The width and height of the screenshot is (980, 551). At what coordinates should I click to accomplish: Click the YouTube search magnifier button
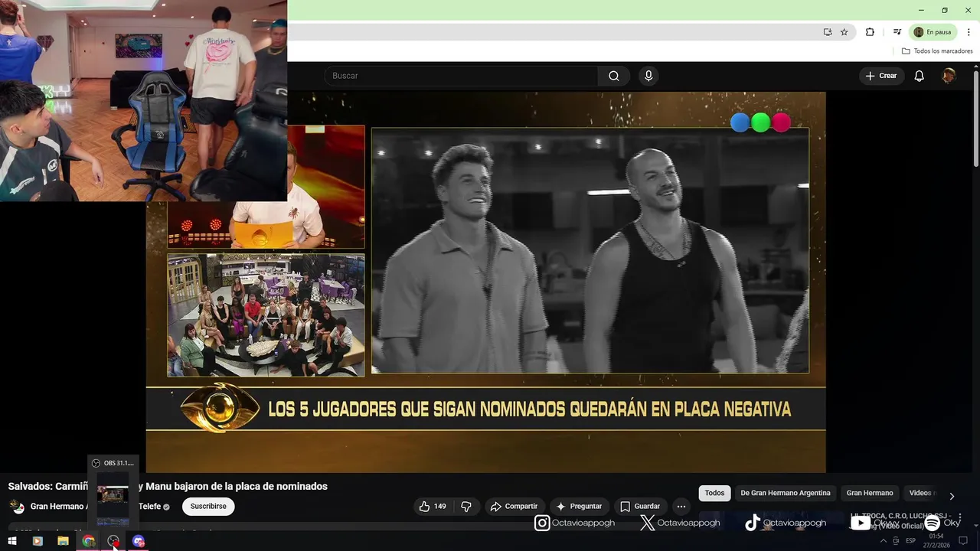[x=614, y=76]
